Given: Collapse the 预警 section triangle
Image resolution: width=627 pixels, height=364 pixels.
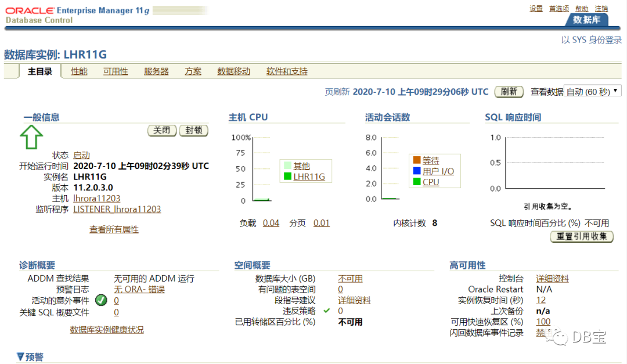Looking at the screenshot, I should (20, 356).
